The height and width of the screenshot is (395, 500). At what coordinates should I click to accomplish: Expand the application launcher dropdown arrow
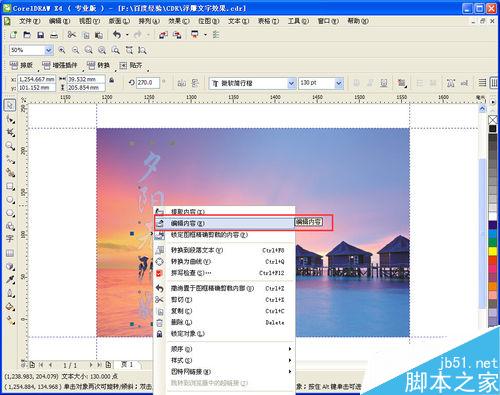pos(205,35)
